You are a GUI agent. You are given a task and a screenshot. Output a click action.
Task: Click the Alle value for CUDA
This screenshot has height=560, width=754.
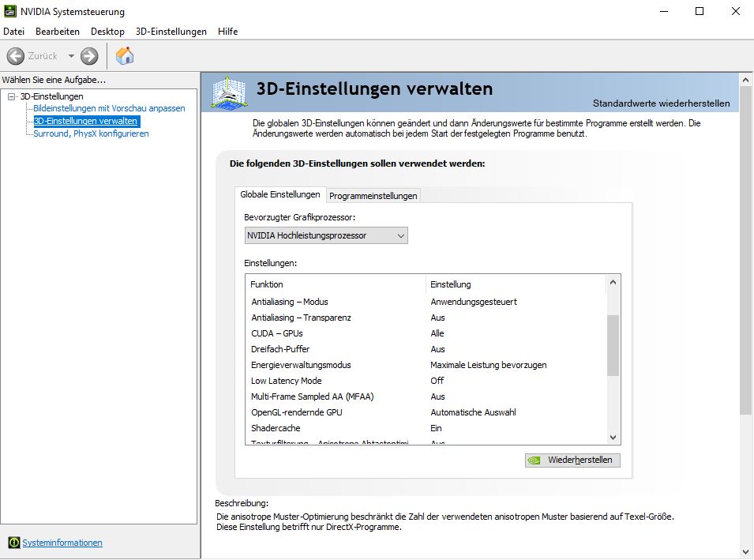(437, 333)
